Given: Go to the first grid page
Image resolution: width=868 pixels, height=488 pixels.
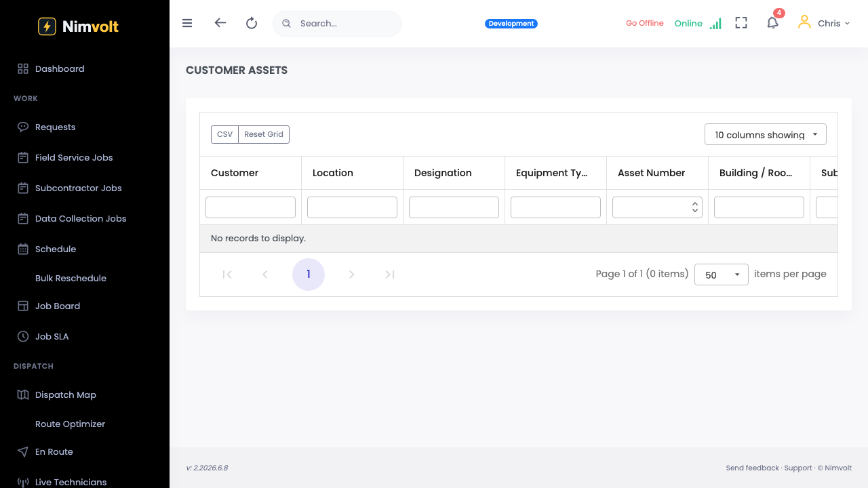Looking at the screenshot, I should point(227,274).
